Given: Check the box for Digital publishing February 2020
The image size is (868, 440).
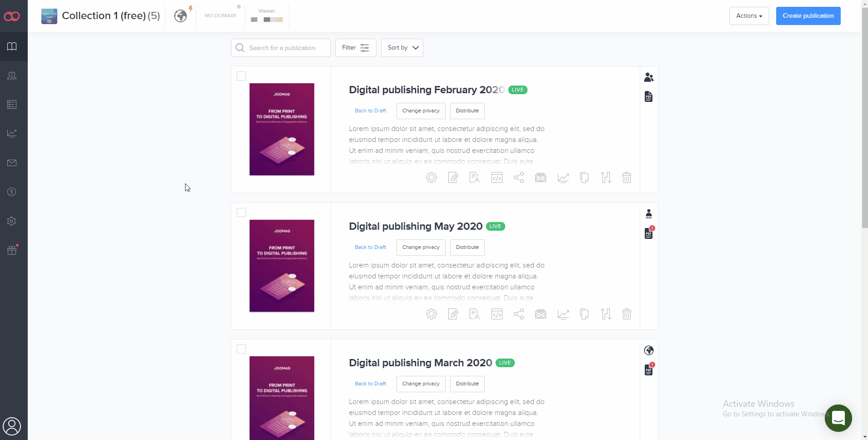Looking at the screenshot, I should point(241,76).
